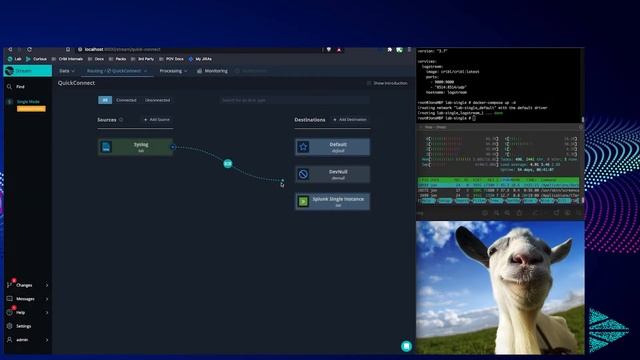Click the Messages icon in sidebar
This screenshot has width=640, height=360.
tap(9, 299)
